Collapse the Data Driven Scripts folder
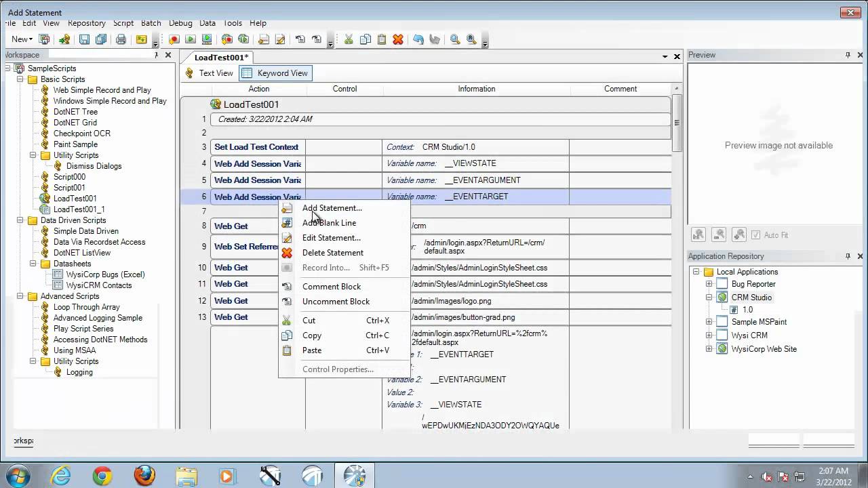The image size is (868, 488). coord(20,220)
